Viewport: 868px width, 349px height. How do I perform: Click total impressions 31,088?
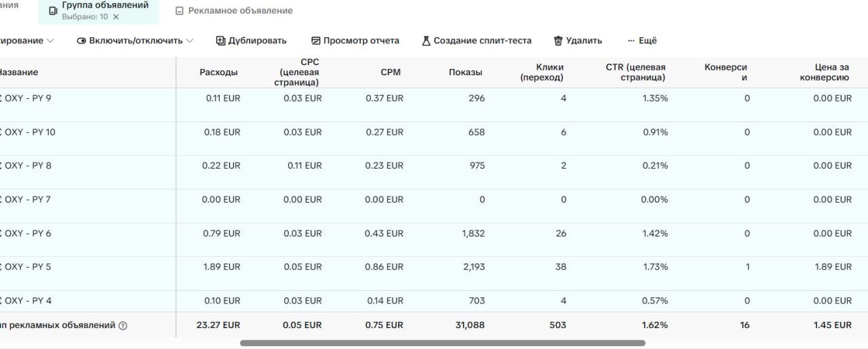(470, 325)
